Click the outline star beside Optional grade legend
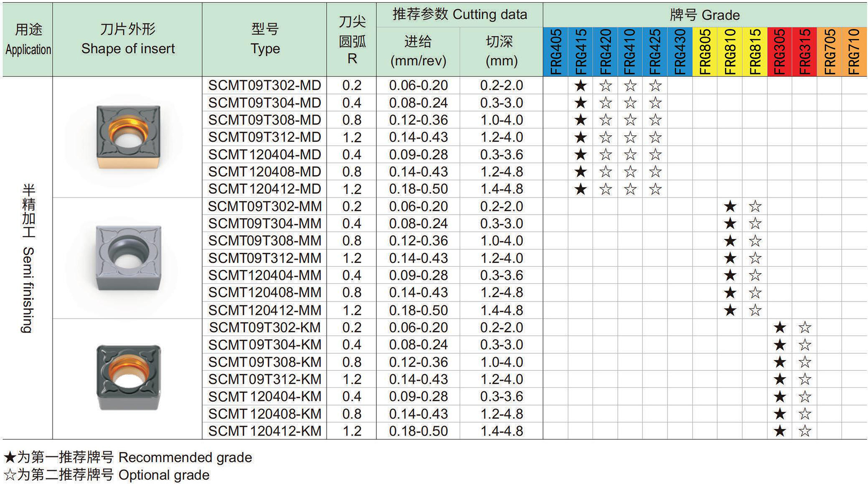 click(x=10, y=475)
